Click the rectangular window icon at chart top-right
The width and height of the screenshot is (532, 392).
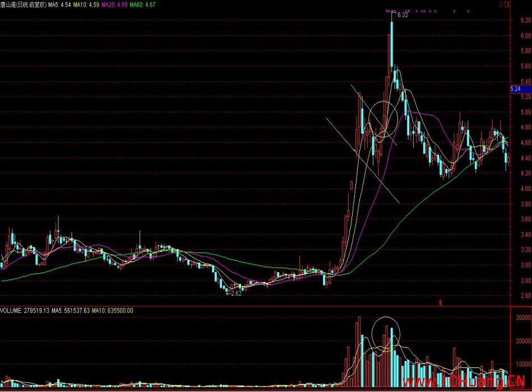click(507, 4)
